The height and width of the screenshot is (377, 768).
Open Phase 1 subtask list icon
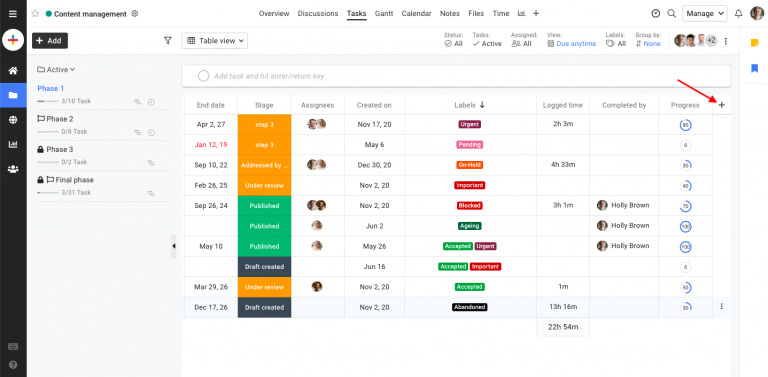[x=138, y=102]
